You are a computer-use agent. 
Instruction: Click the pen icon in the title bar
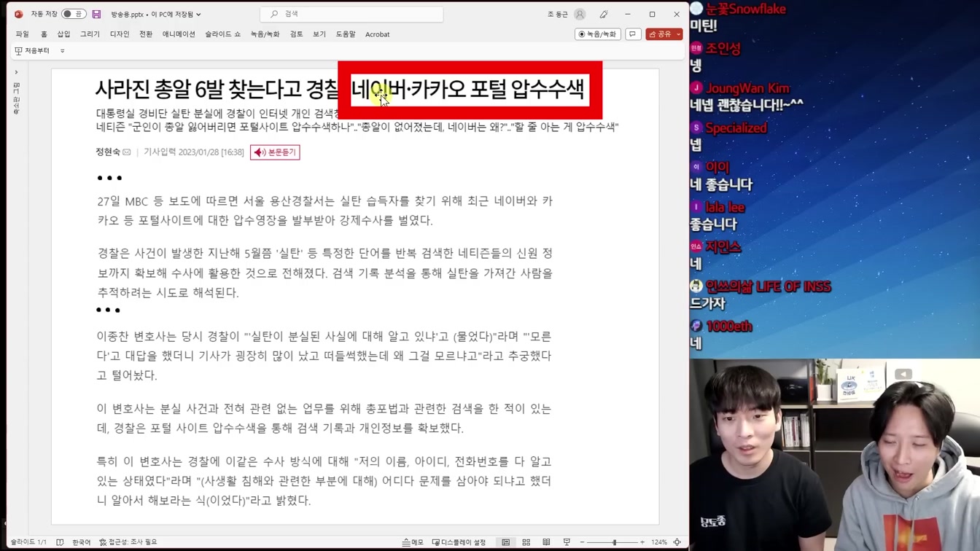pyautogui.click(x=604, y=14)
